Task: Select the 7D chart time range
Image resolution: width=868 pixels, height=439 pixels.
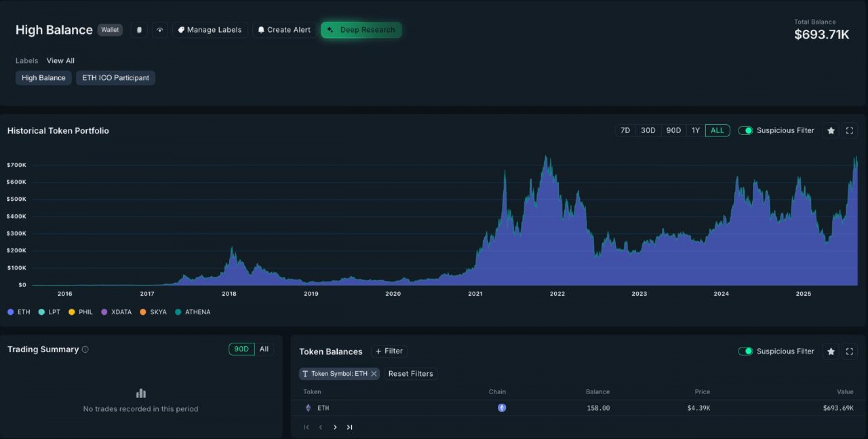Action: [x=625, y=131]
